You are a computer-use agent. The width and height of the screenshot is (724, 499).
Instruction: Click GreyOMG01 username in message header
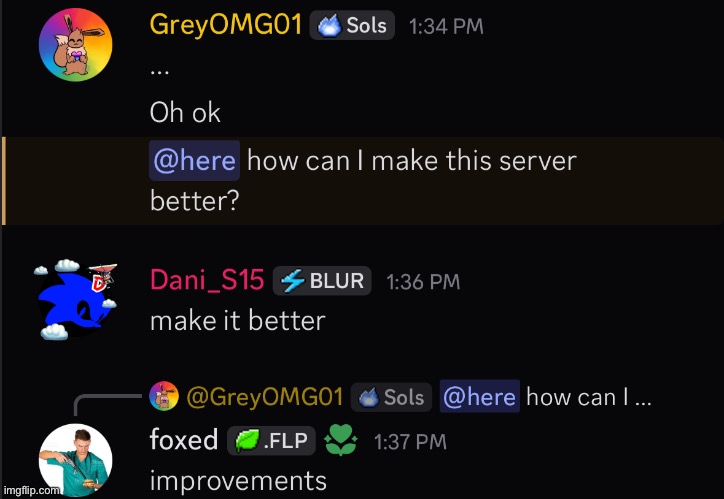(x=226, y=24)
